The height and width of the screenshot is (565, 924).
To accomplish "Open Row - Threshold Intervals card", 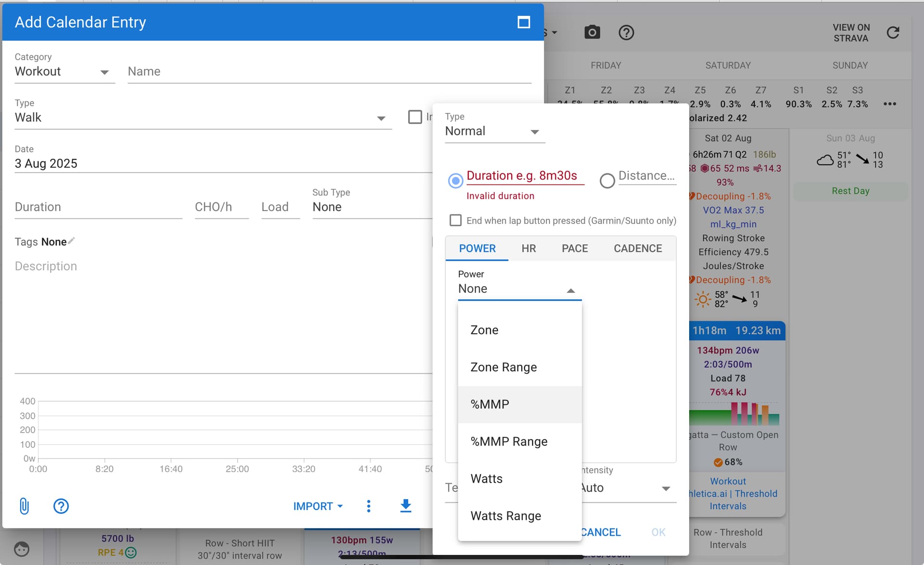I will pos(728,539).
